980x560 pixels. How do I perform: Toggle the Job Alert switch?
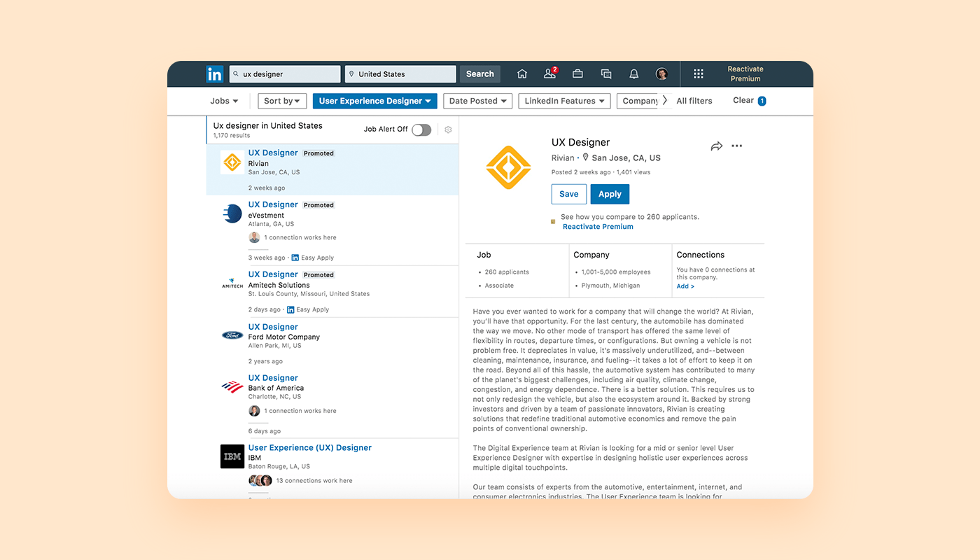tap(421, 129)
